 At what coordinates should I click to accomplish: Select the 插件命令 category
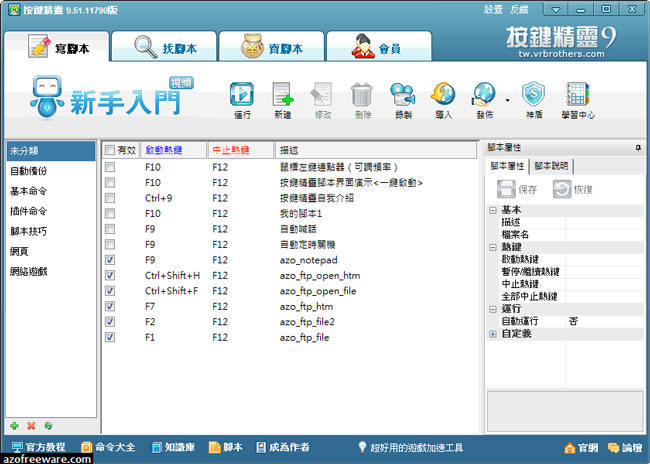(28, 211)
